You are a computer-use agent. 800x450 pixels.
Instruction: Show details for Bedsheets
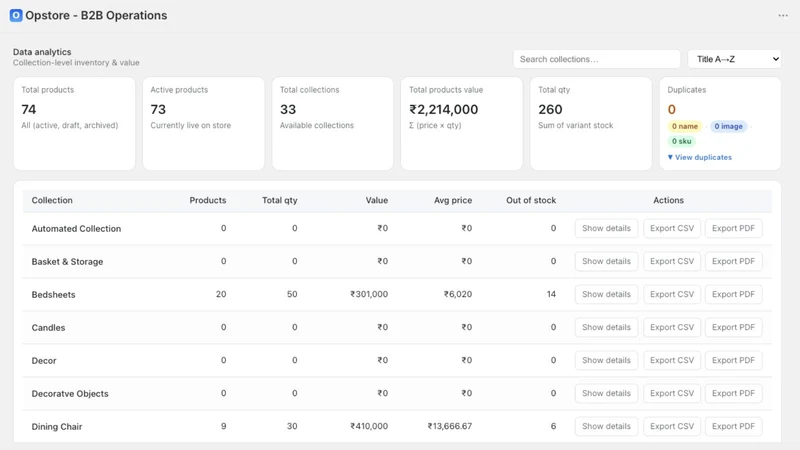[606, 294]
